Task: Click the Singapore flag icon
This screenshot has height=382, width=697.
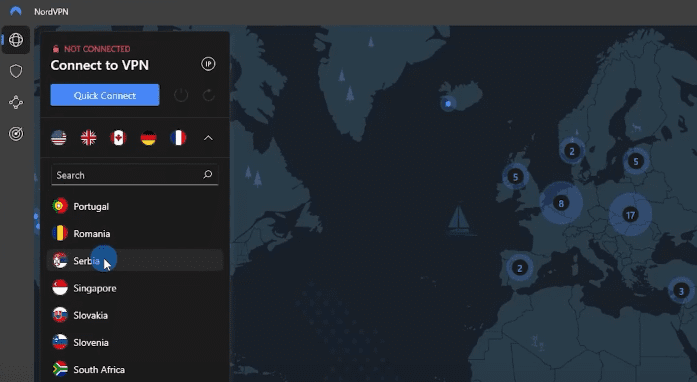Action: click(60, 288)
